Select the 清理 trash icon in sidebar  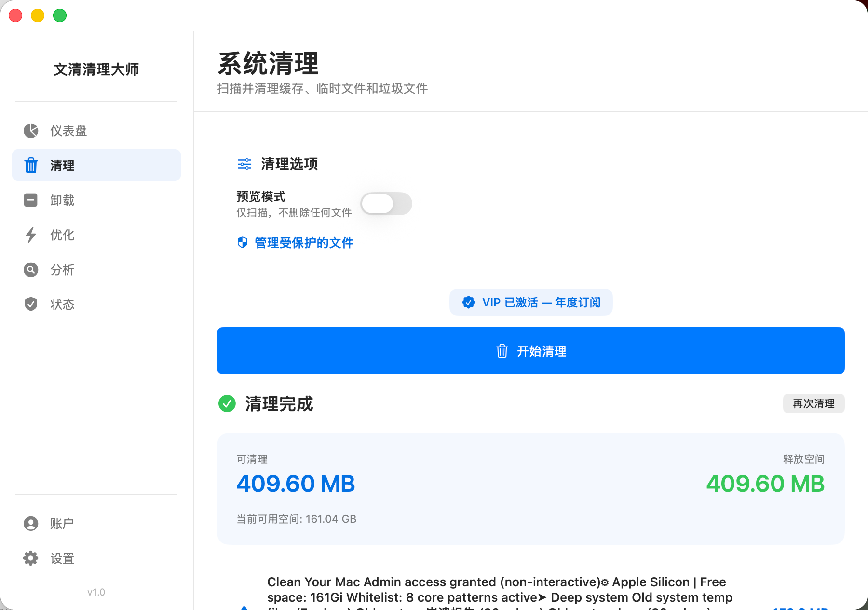click(x=31, y=166)
